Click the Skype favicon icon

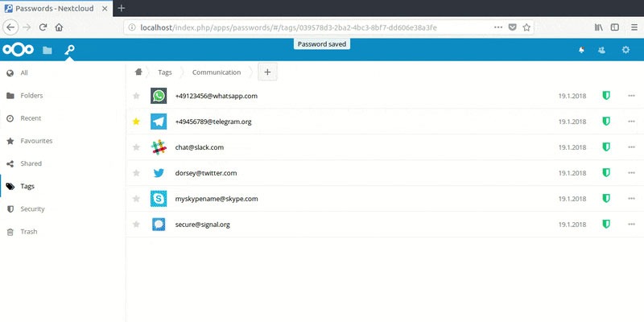pos(159,199)
